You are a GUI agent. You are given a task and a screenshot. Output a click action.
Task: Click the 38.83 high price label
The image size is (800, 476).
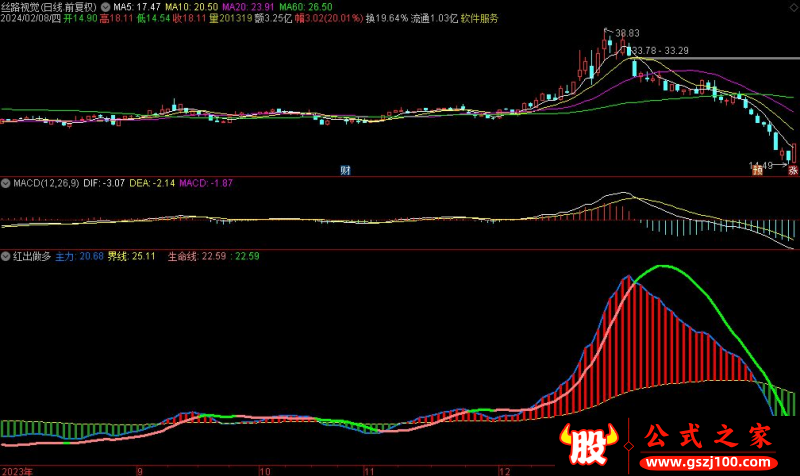coord(627,33)
